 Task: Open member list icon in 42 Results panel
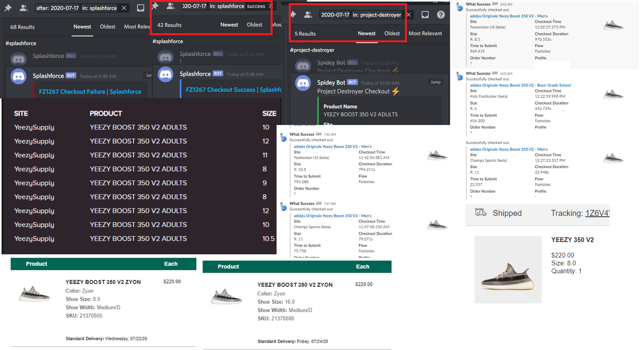click(x=171, y=6)
